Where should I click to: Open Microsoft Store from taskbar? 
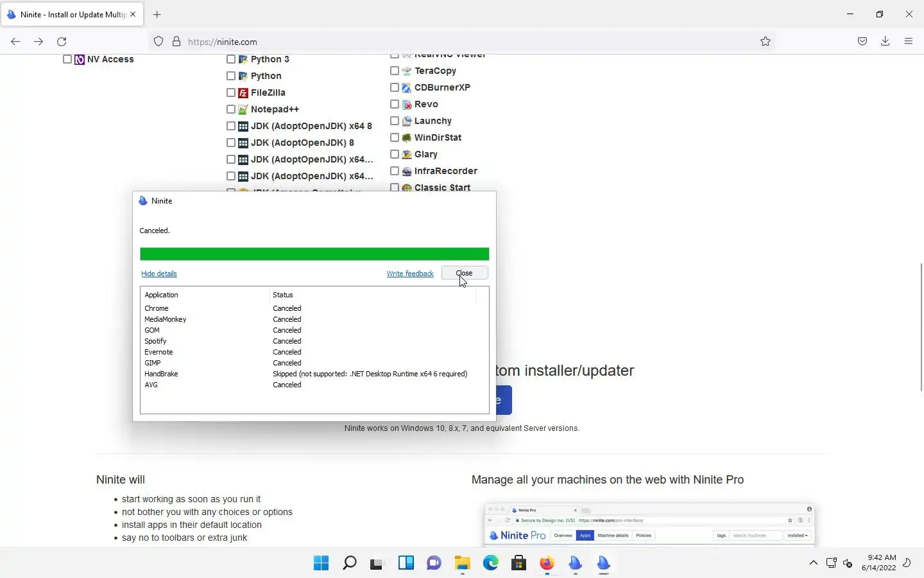point(518,563)
